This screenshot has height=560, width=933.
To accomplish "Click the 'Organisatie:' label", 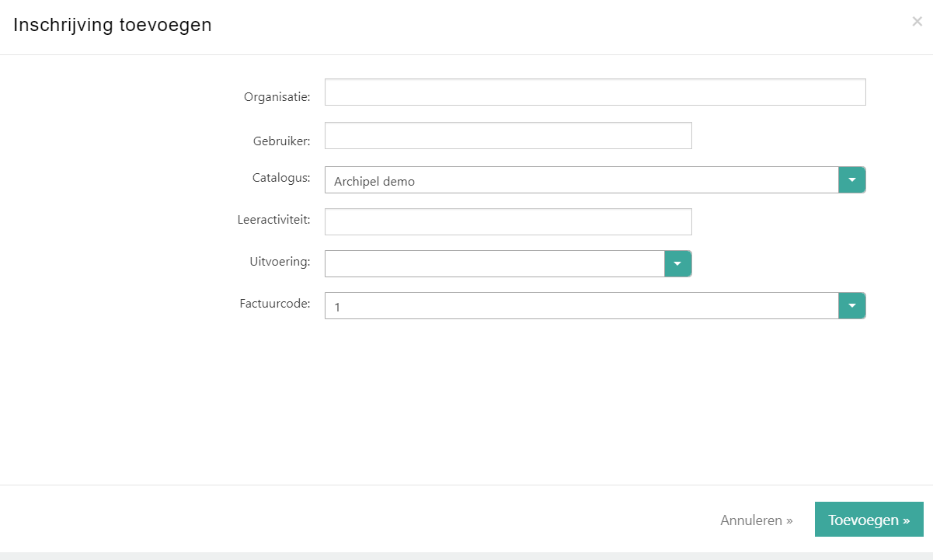I will point(277,97).
